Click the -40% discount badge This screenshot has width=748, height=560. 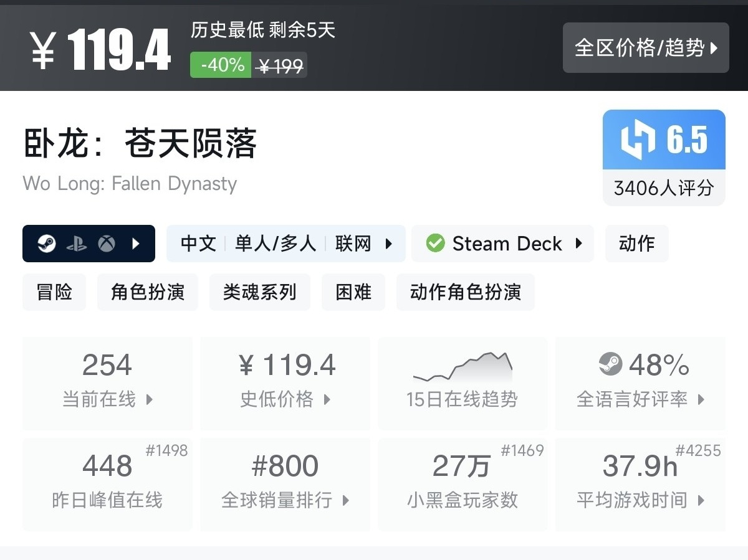[x=221, y=65]
